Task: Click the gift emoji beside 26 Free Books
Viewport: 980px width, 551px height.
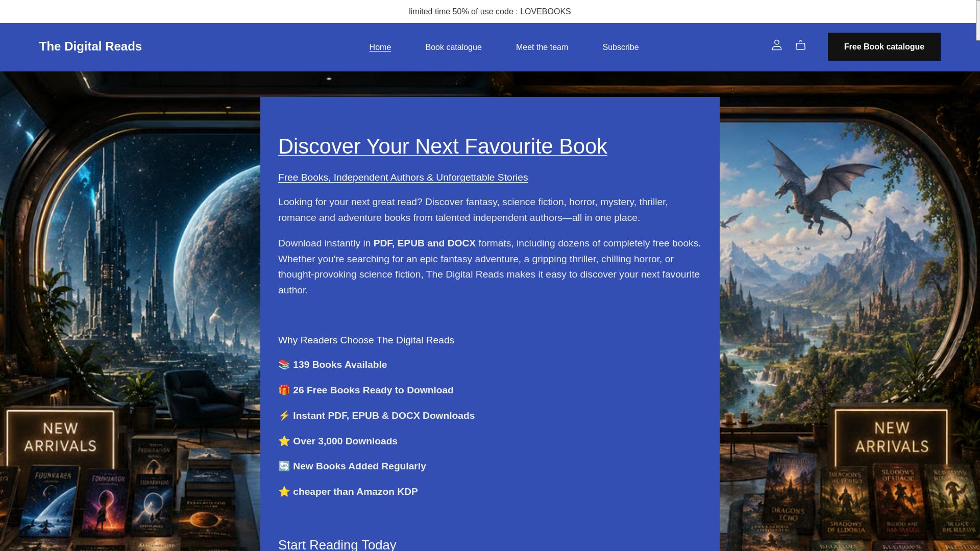Action: click(284, 390)
